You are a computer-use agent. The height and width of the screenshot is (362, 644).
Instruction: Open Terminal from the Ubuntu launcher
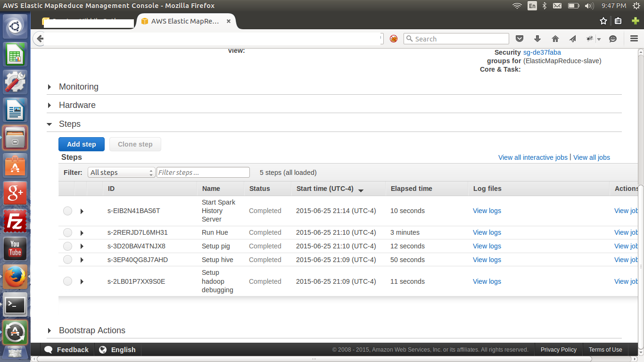click(15, 305)
